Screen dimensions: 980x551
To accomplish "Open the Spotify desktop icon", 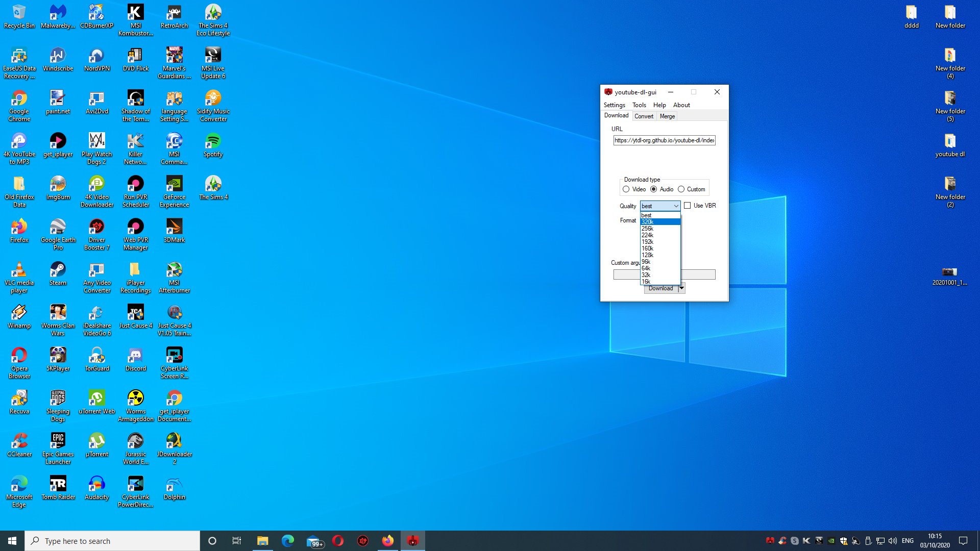I will (x=213, y=145).
